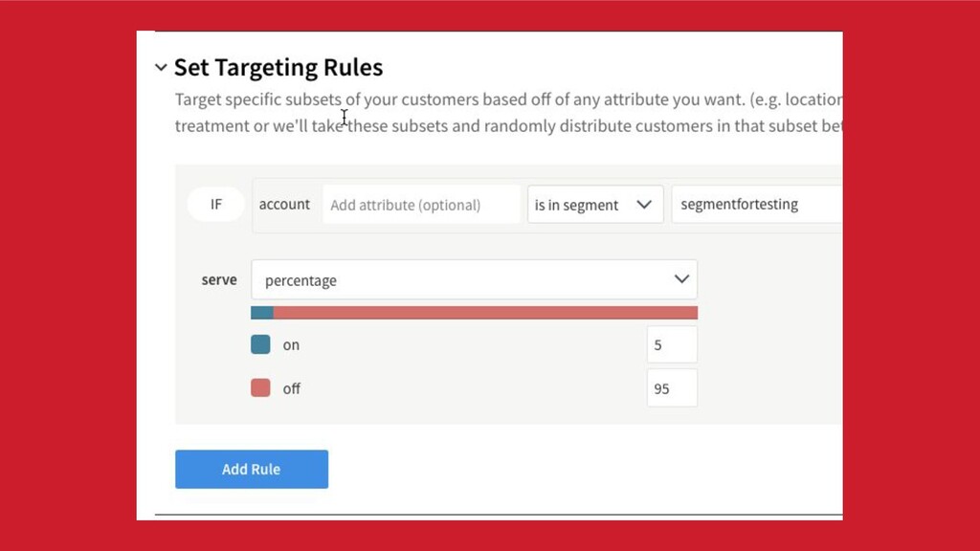Click the red off treatment color swatch
Viewport: 980px width, 551px height.
(260, 388)
